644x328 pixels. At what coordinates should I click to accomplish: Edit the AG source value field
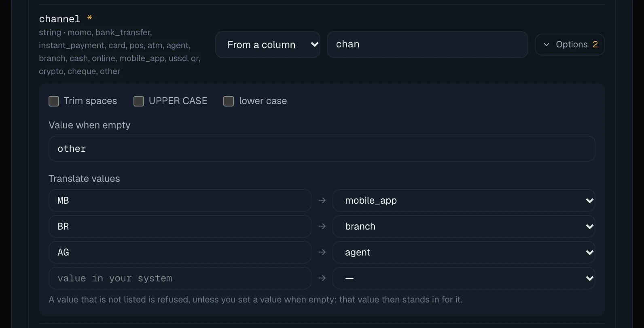coord(180,252)
